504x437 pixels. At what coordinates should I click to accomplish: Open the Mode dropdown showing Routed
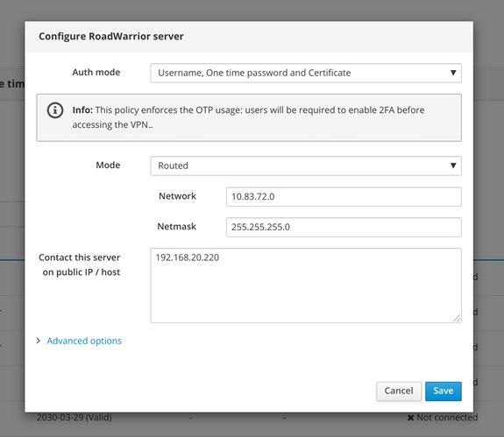coord(306,166)
